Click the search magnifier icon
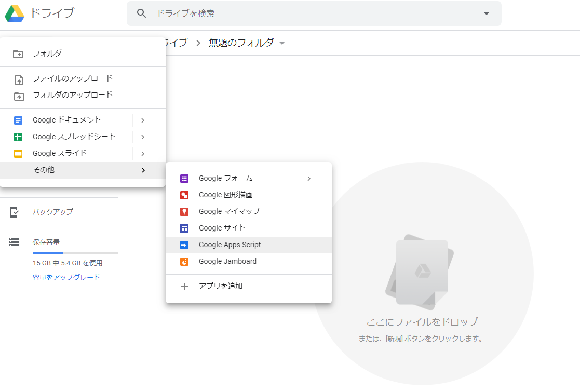 point(142,13)
